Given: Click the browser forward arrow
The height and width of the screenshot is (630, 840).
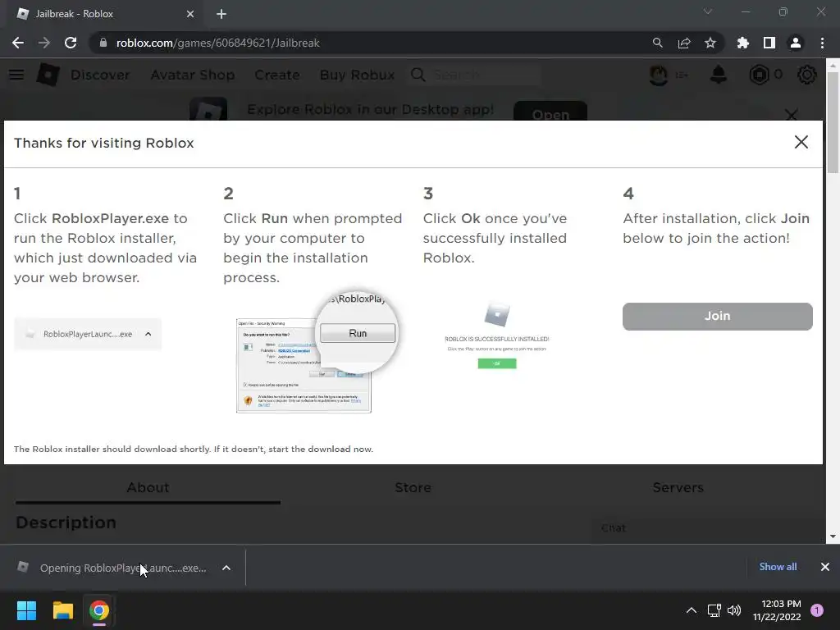Looking at the screenshot, I should click(44, 43).
